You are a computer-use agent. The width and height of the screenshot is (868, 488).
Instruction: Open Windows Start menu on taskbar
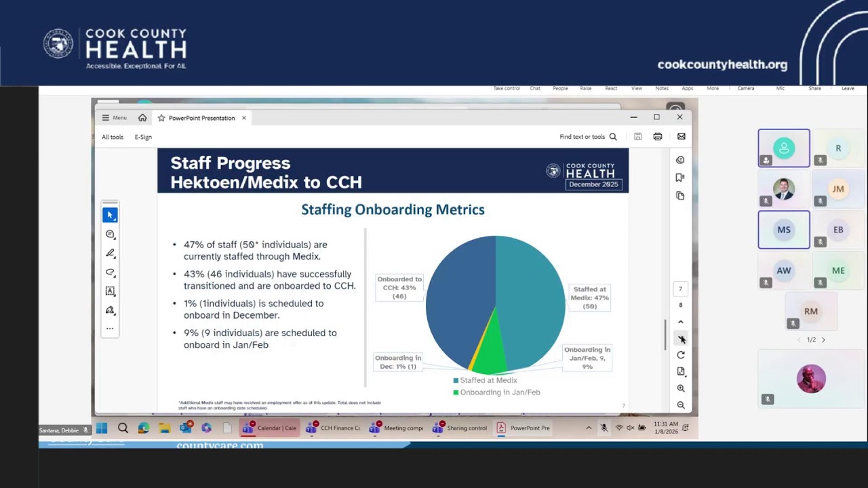(x=102, y=428)
